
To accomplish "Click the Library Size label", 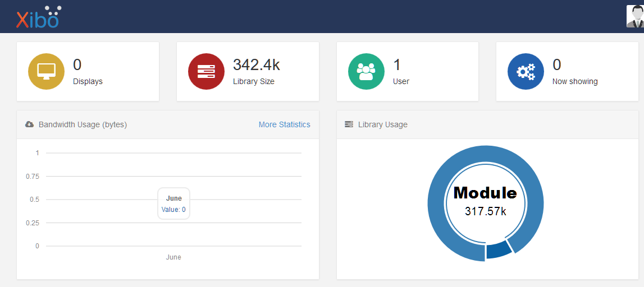I will pyautogui.click(x=253, y=81).
